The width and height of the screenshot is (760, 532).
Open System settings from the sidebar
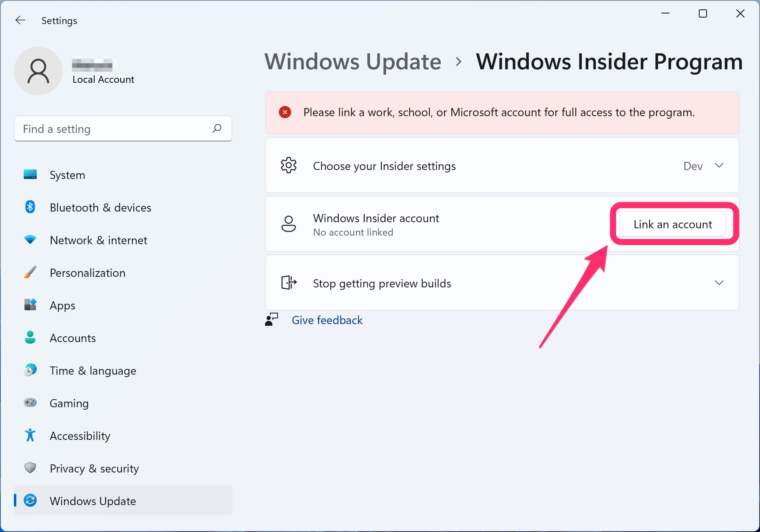coord(67,174)
